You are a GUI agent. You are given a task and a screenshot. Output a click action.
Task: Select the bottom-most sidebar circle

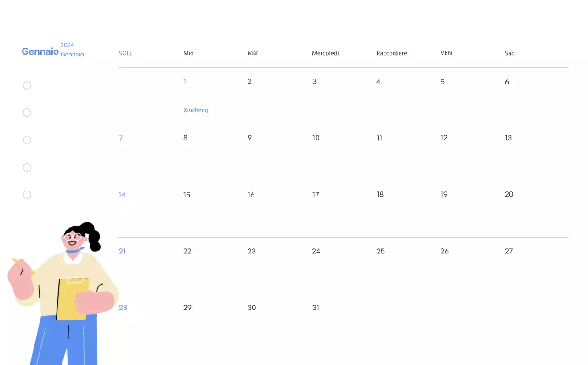pos(27,195)
